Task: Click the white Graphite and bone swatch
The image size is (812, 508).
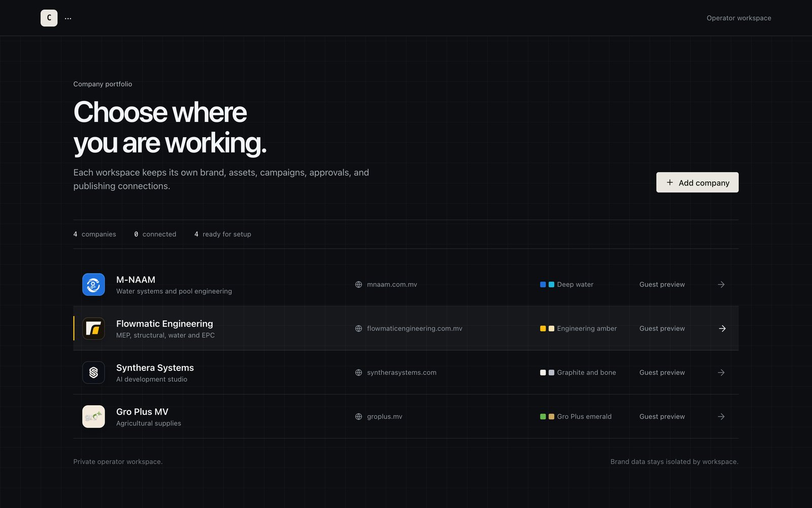Action: tap(543, 372)
